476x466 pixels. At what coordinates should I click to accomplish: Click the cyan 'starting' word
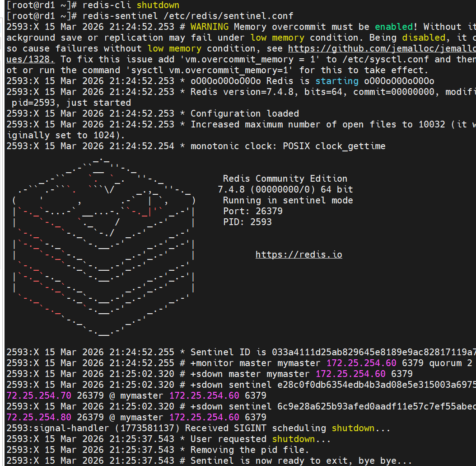click(x=337, y=81)
